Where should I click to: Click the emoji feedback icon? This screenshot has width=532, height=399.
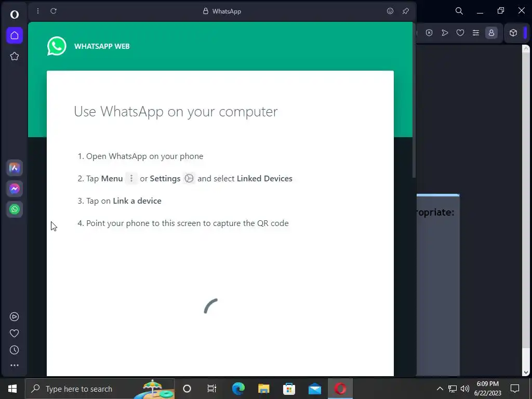point(390,11)
